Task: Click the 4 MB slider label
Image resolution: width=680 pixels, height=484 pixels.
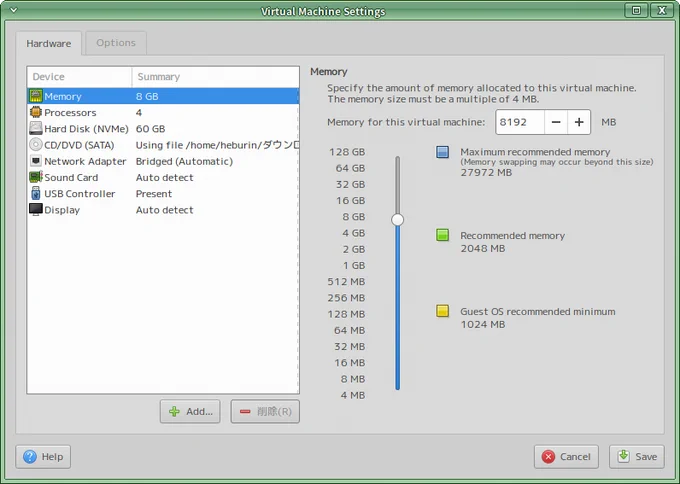Action: (x=353, y=395)
